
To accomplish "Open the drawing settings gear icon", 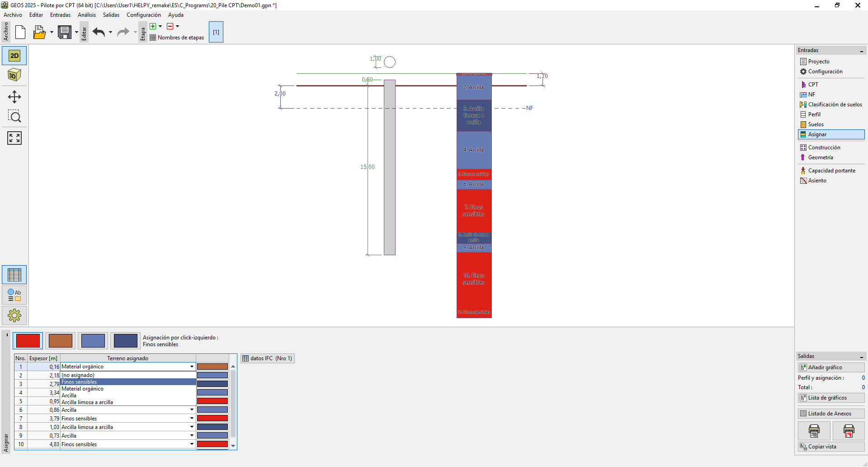I will [14, 315].
